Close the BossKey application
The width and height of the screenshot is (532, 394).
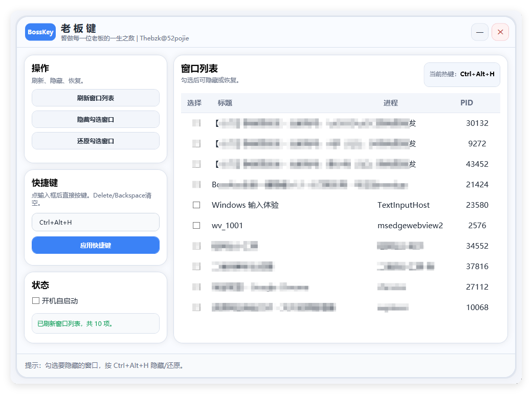click(500, 32)
